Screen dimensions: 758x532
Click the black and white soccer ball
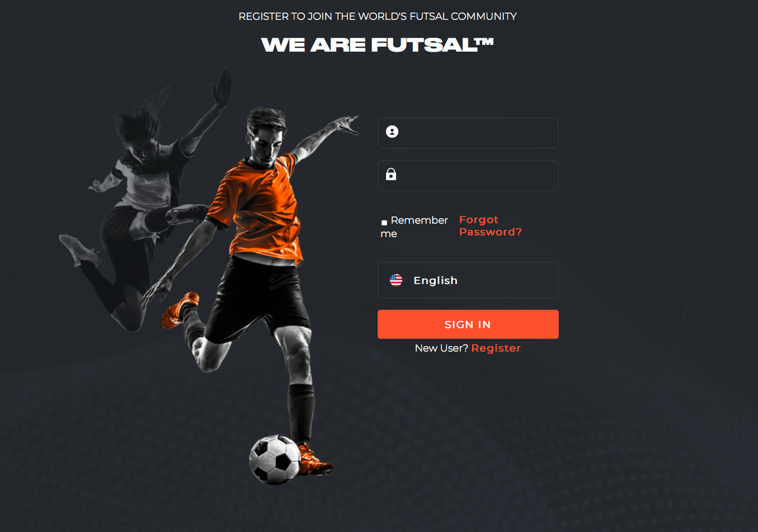(274, 460)
